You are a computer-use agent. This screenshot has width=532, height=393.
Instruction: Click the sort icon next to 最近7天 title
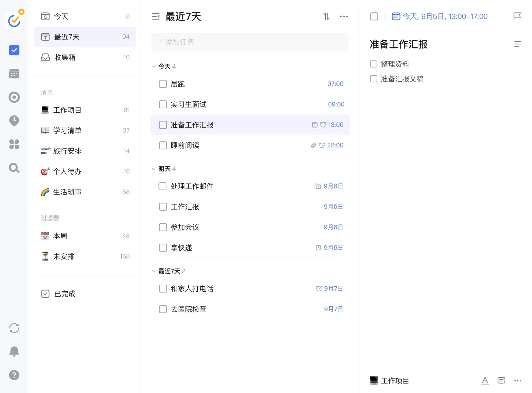tap(327, 16)
